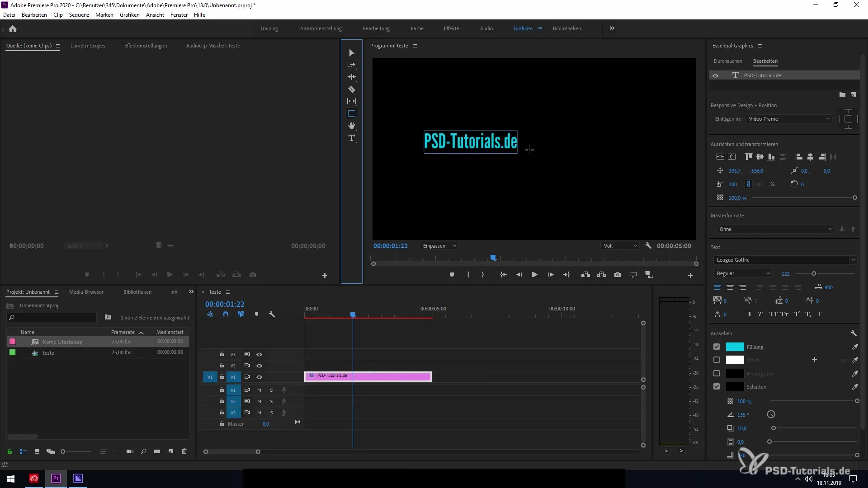Adjust font size slider

tap(814, 273)
